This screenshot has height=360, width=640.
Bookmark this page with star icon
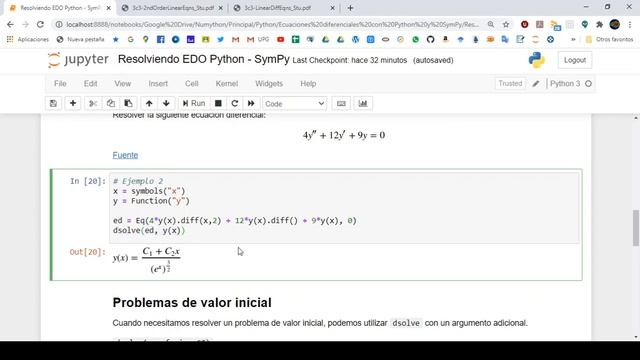tap(506, 24)
